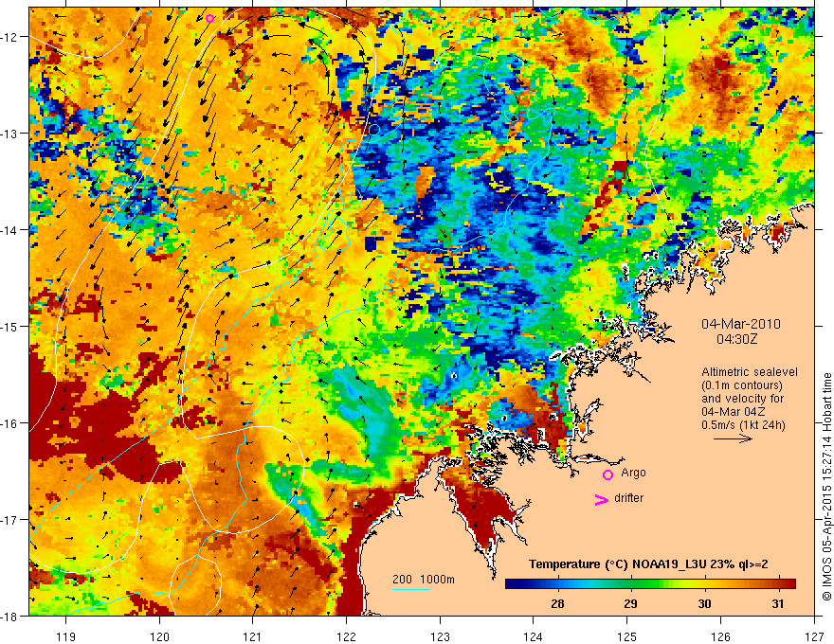This screenshot has height=644, width=834.
Task: Click the time text 04:30Z
Action: (736, 339)
